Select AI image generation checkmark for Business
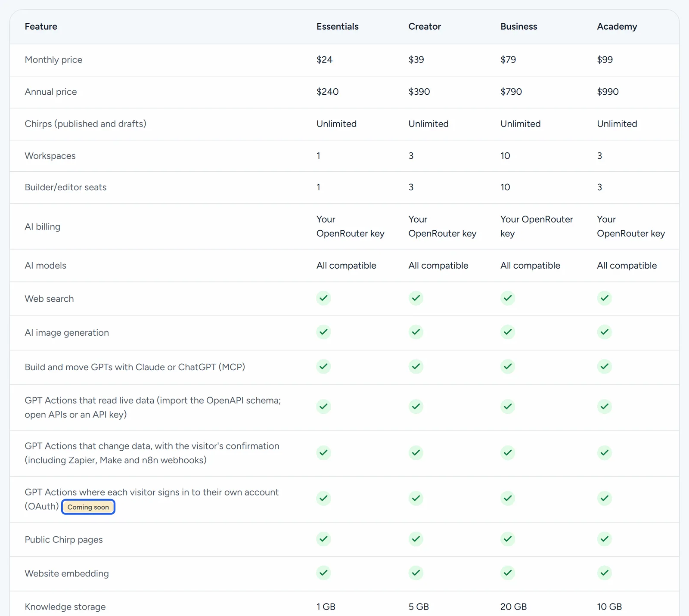 508,332
